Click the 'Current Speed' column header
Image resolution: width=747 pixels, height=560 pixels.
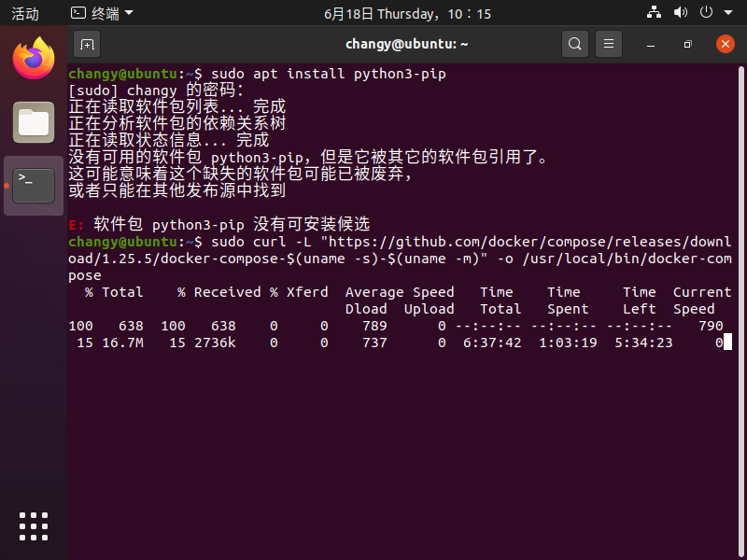tap(702, 301)
